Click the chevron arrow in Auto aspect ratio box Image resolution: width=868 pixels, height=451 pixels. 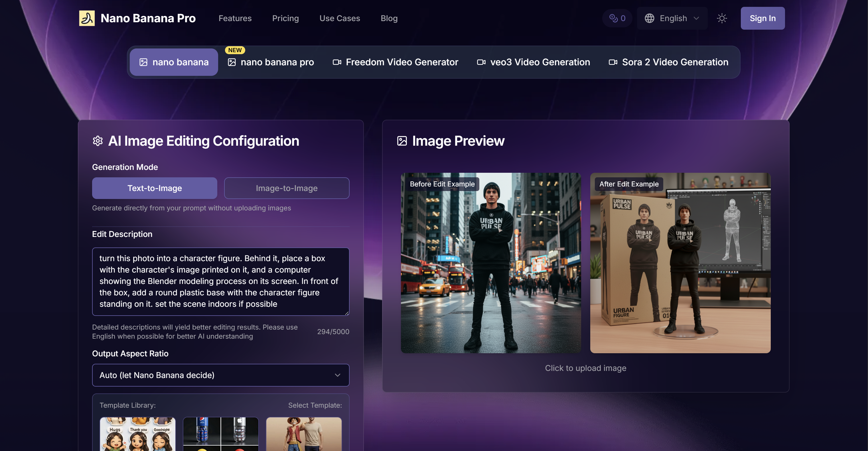tap(337, 375)
